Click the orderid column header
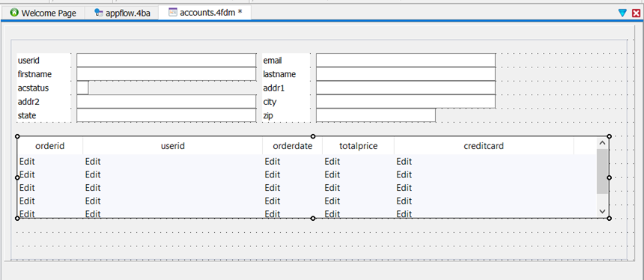Screen dimensions: 644x280 50,146
